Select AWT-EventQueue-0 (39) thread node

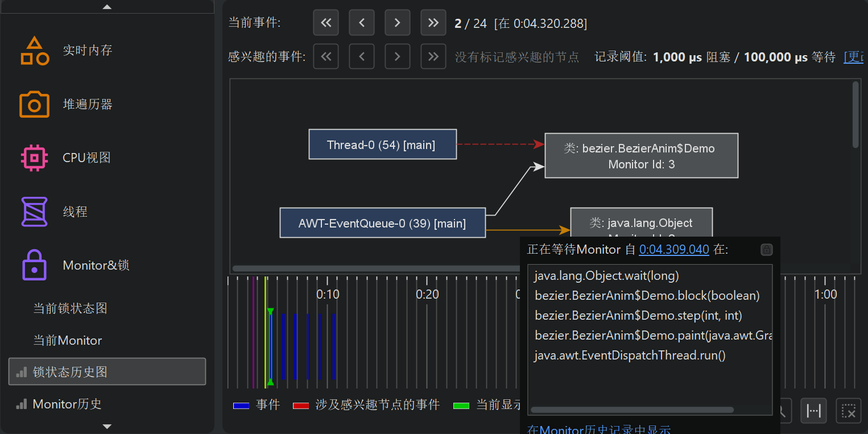coord(382,223)
